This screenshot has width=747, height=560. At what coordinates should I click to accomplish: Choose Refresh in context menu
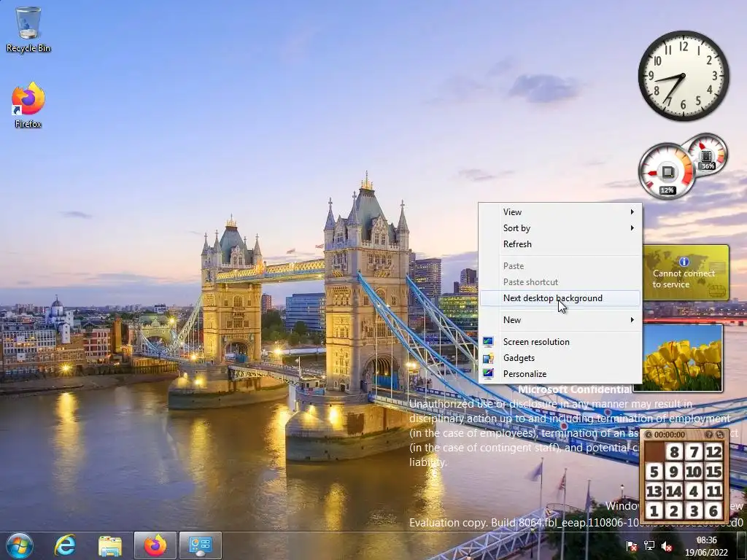560,244
